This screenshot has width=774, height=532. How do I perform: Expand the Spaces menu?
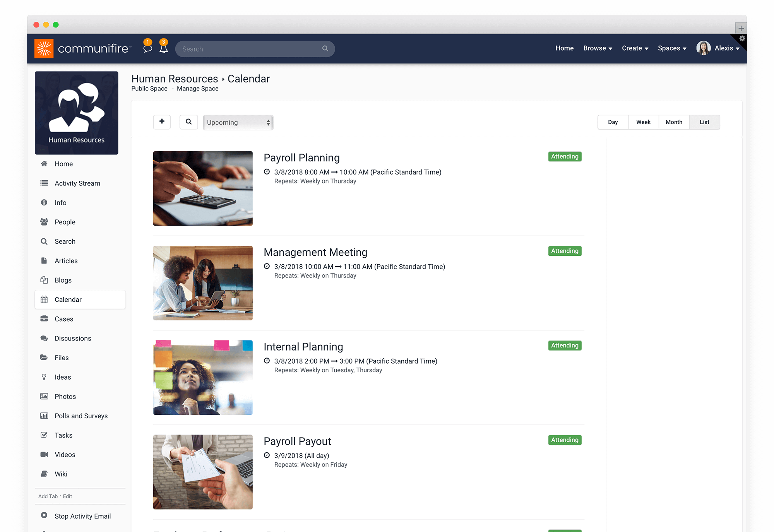tap(672, 48)
